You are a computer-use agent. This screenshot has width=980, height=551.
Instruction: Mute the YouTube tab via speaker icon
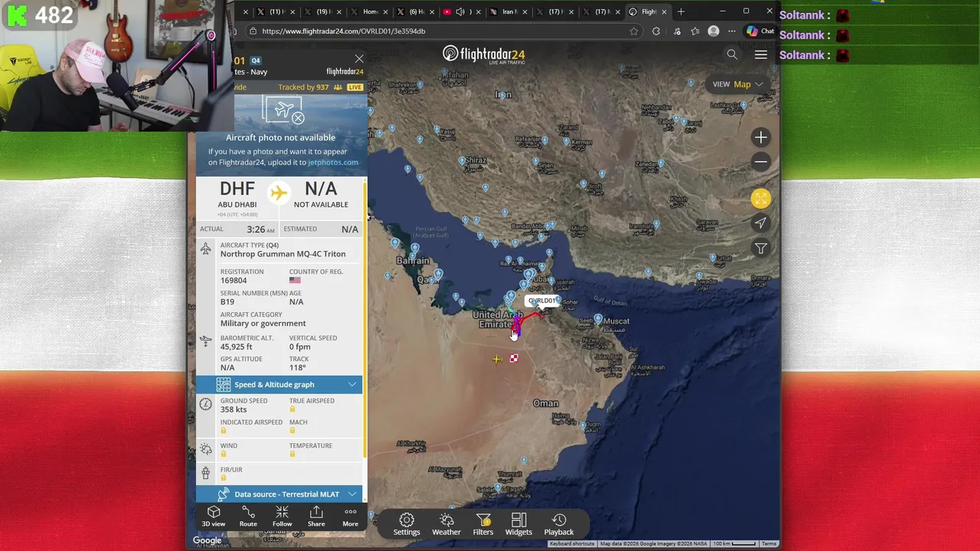coord(460,11)
